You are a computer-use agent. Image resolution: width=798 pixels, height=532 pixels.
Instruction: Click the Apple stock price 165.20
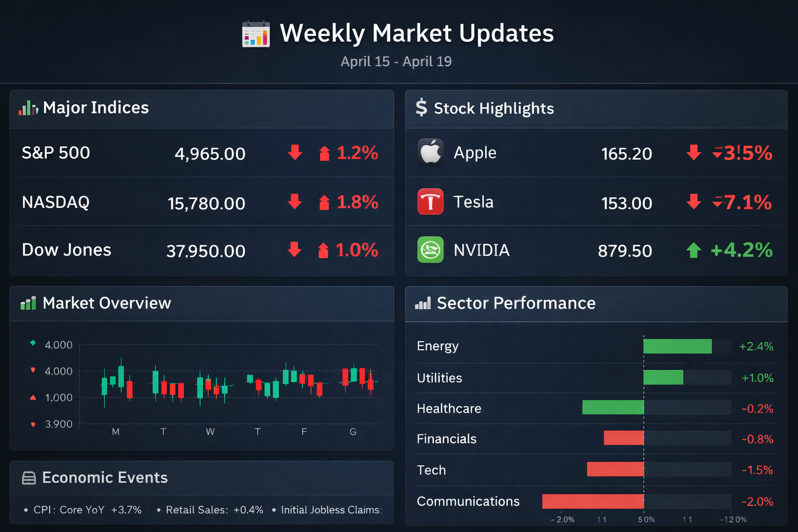pyautogui.click(x=627, y=153)
